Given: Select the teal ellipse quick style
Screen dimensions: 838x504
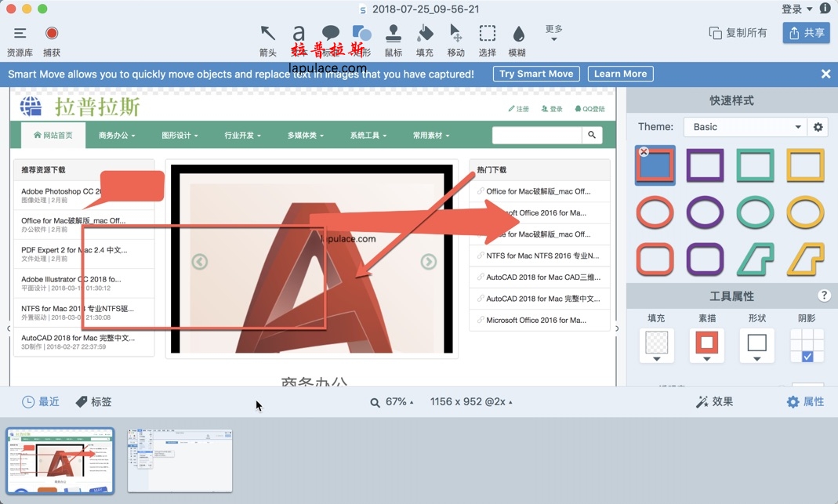Looking at the screenshot, I should 755,212.
